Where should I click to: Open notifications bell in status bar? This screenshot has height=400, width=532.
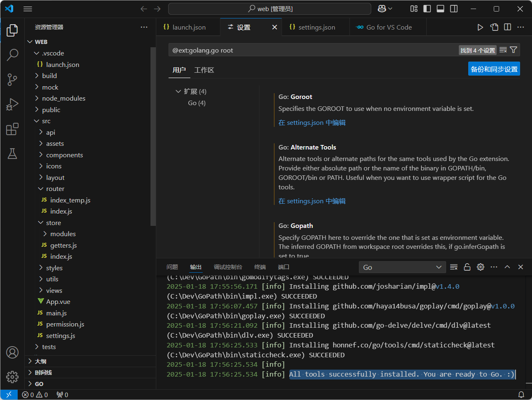(521, 395)
